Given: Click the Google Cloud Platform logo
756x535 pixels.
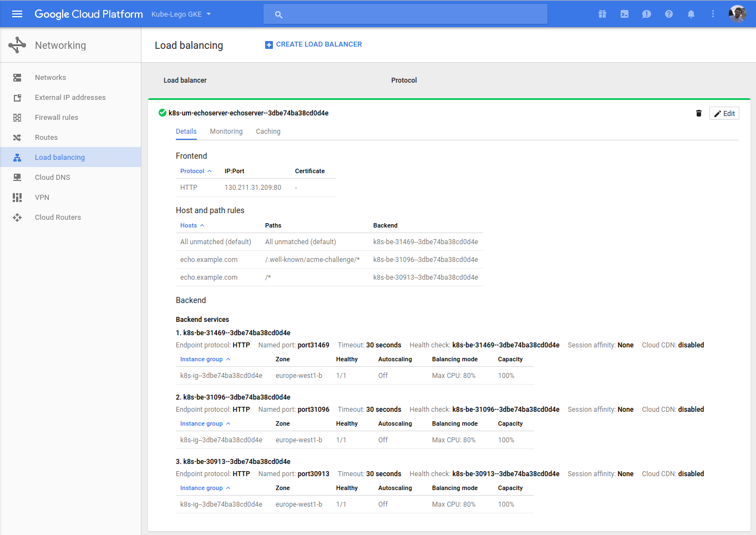Looking at the screenshot, I should pyautogui.click(x=89, y=14).
